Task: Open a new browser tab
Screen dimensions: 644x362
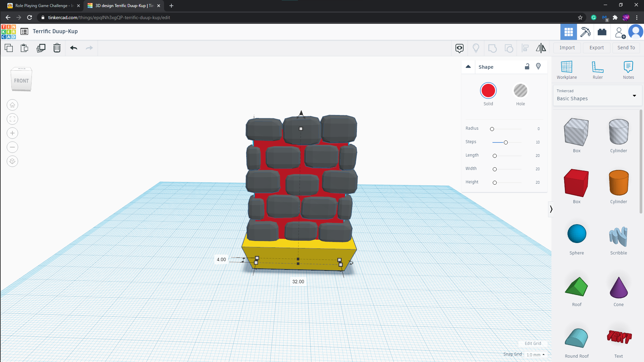Action: click(x=171, y=6)
